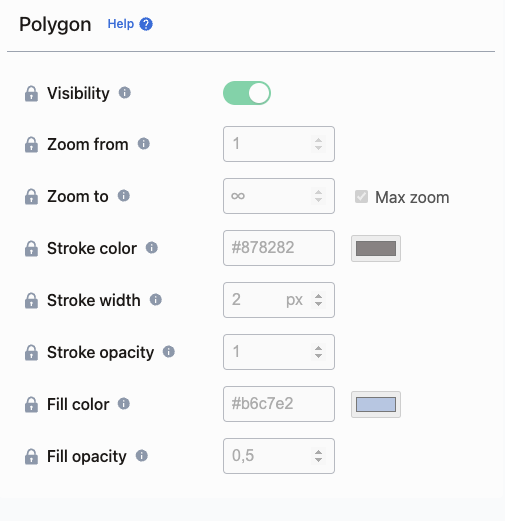Screen dimensions: 505x521
Task: Uncheck the Max zoom checkbox
Action: click(x=361, y=197)
